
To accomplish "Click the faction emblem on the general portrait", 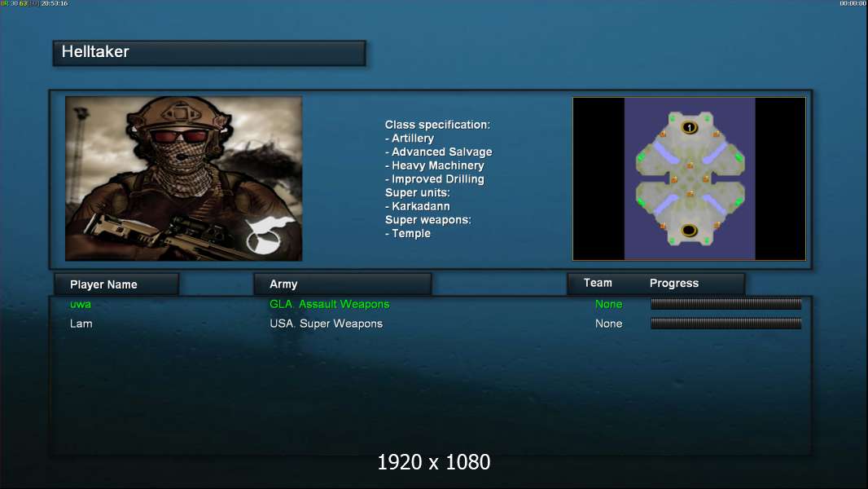I will coord(270,236).
